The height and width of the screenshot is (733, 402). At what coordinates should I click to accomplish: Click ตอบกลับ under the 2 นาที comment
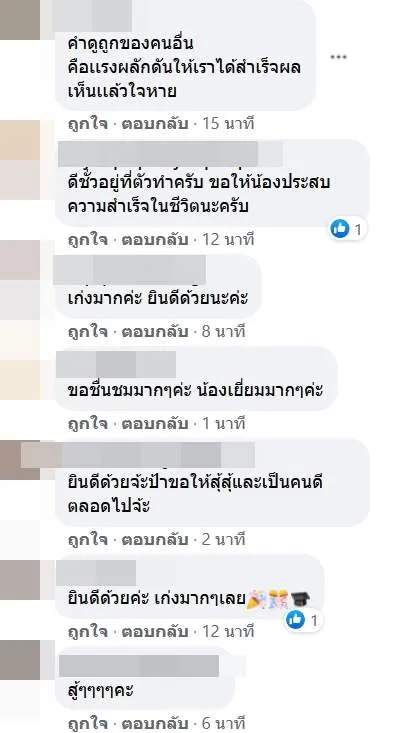[x=155, y=540]
